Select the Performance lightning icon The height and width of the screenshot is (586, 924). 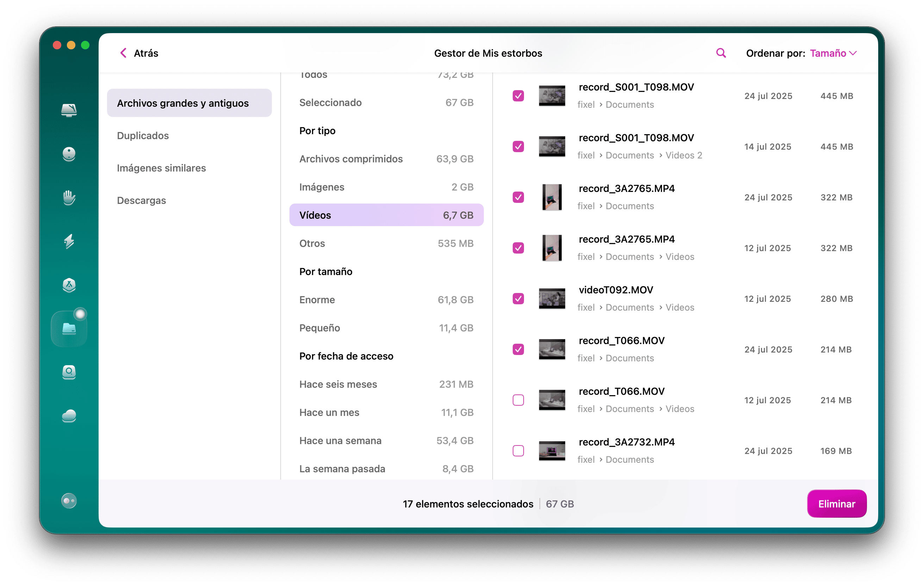(69, 242)
